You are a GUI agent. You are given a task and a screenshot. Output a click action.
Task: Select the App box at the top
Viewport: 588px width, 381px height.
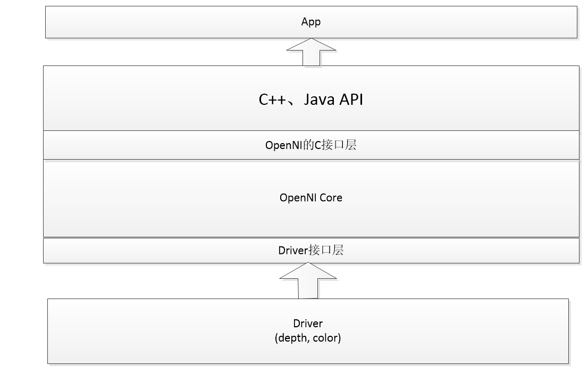point(311,22)
